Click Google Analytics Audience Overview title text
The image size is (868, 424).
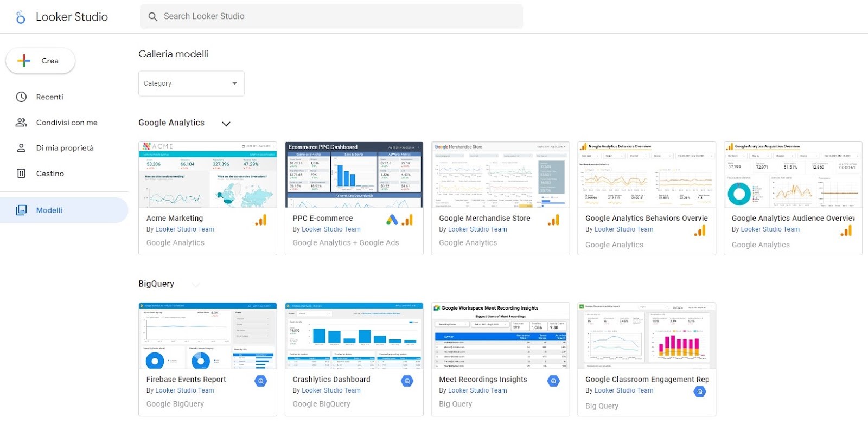tap(793, 218)
